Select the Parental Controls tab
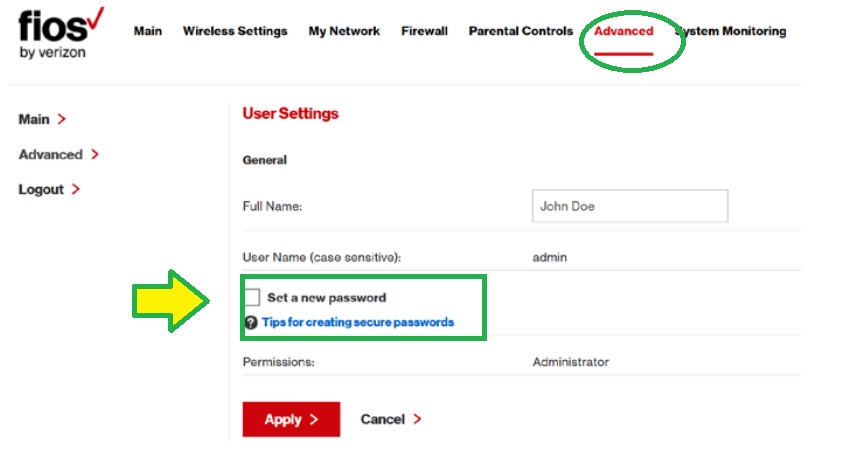Viewport: 851px width, 470px height. click(x=521, y=31)
